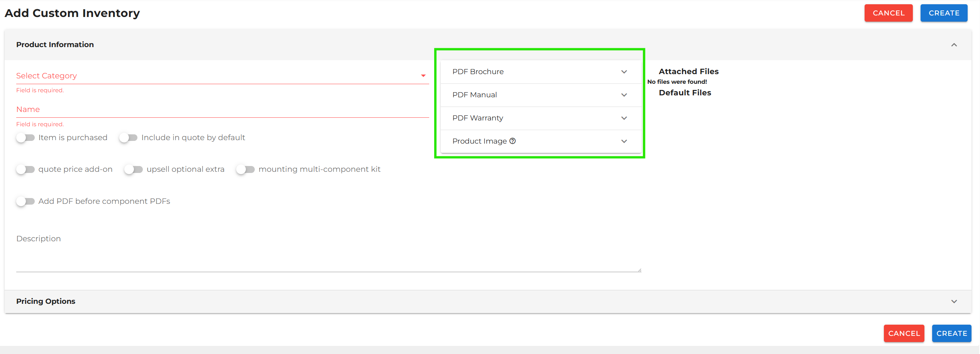Click the Select Category dropdown arrow
The image size is (980, 354).
[x=423, y=76]
